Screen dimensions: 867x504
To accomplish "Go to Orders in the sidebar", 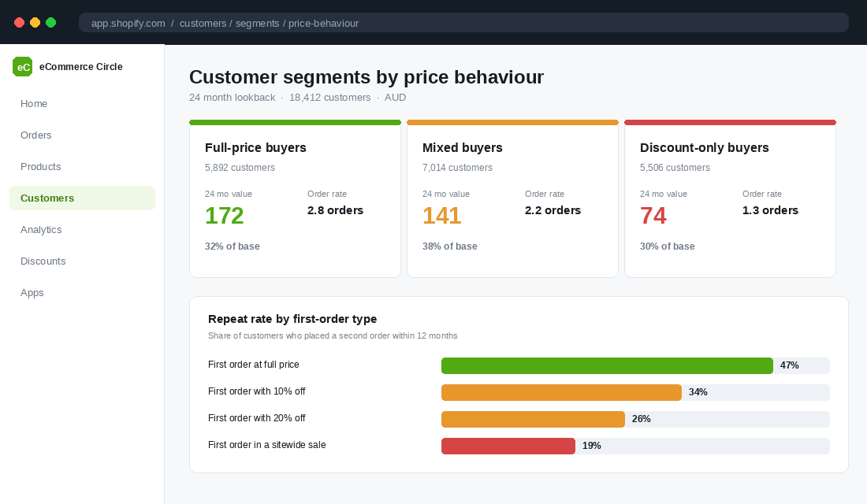I will click(x=83, y=135).
